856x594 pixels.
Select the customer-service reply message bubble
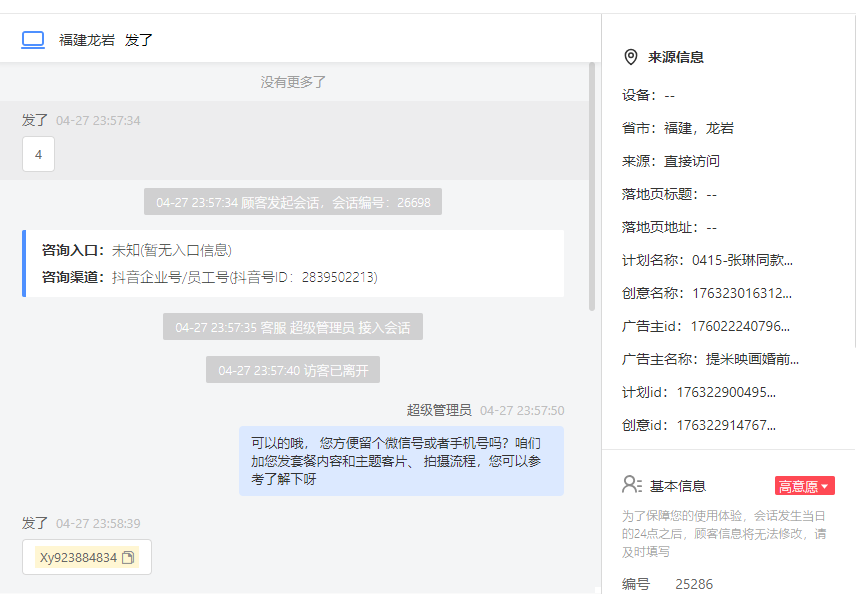401,461
